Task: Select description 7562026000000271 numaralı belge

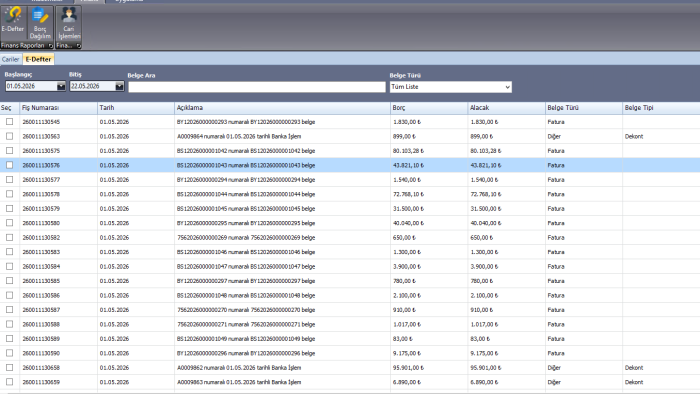Action: click(x=282, y=324)
